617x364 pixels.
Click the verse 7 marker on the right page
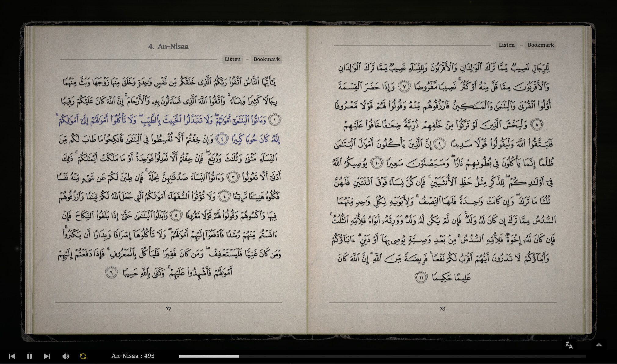405,86
